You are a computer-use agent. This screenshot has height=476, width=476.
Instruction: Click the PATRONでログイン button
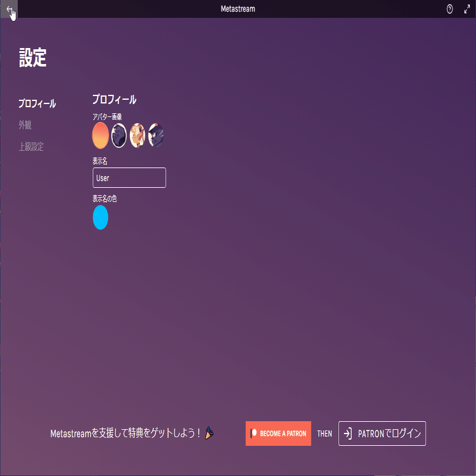click(382, 433)
